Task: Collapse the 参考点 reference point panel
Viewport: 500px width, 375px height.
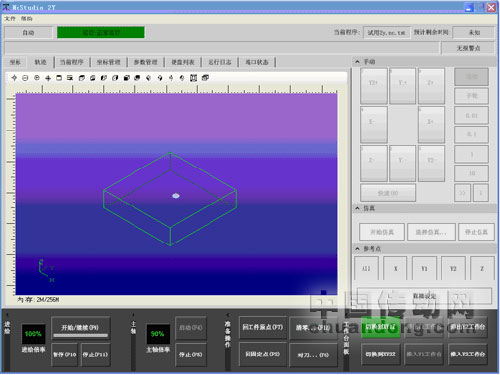Action: point(358,249)
